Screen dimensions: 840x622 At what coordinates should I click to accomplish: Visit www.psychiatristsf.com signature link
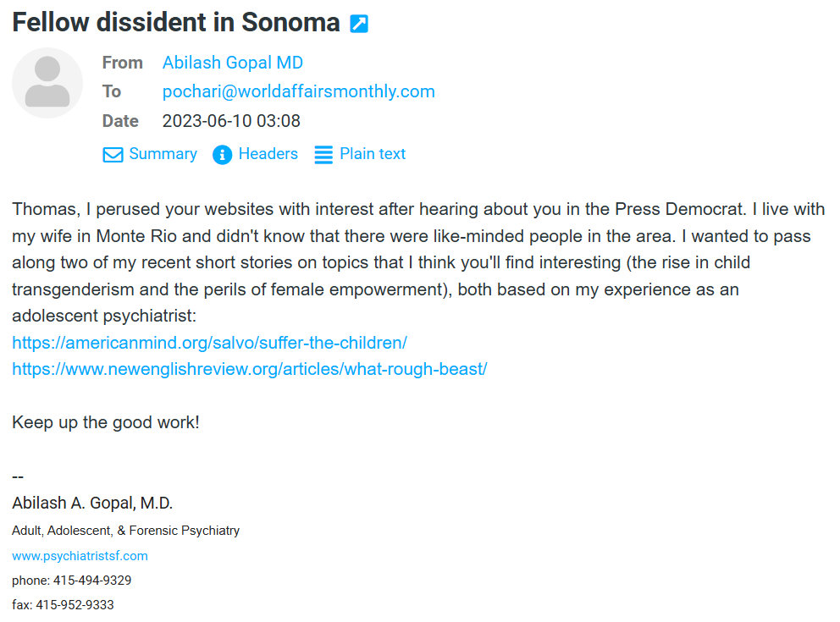coord(80,556)
